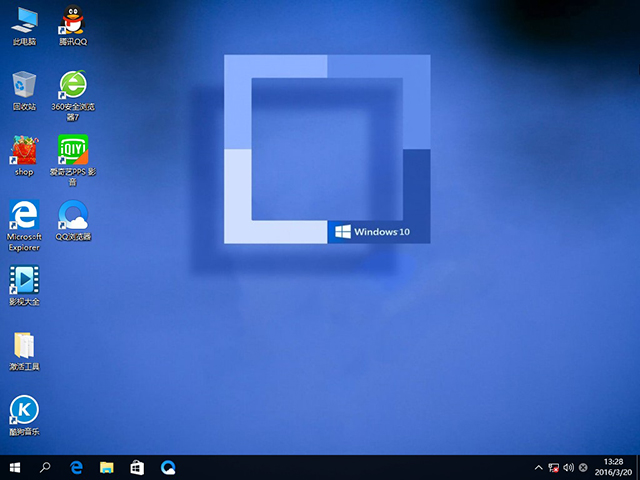Select the shop desktop shortcut
The height and width of the screenshot is (480, 640).
tap(24, 150)
